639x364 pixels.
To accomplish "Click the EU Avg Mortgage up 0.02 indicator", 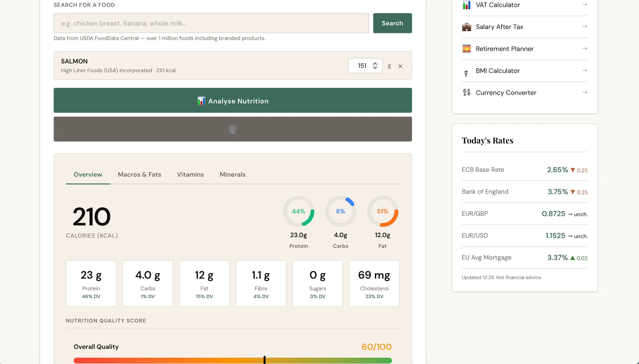I will [579, 258].
